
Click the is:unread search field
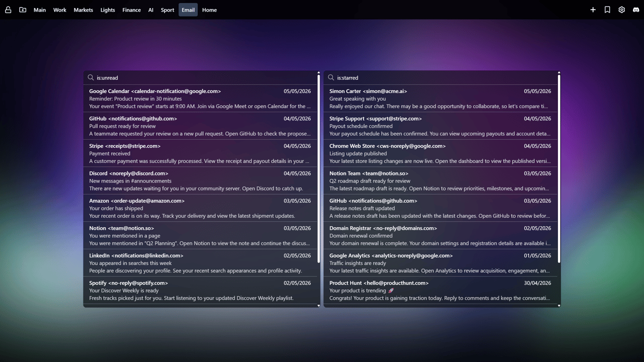pyautogui.click(x=200, y=77)
